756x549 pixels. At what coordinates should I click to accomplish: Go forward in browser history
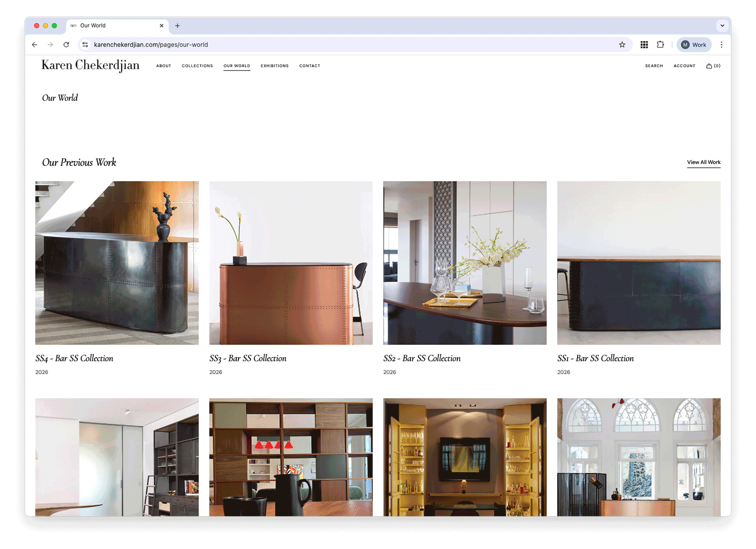tap(50, 45)
